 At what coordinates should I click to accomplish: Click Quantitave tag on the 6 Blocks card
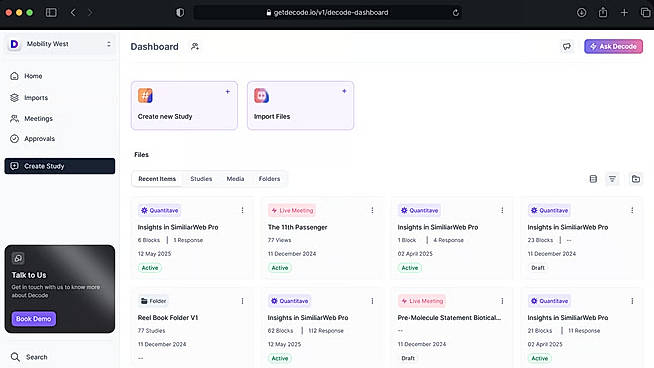160,210
